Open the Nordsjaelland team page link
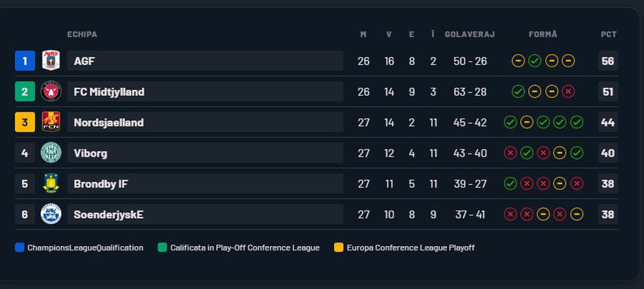The height and width of the screenshot is (289, 644). [x=109, y=123]
